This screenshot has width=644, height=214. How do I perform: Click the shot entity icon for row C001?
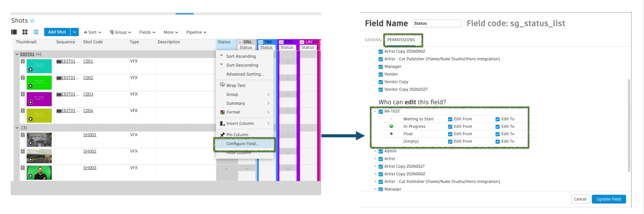[23, 61]
